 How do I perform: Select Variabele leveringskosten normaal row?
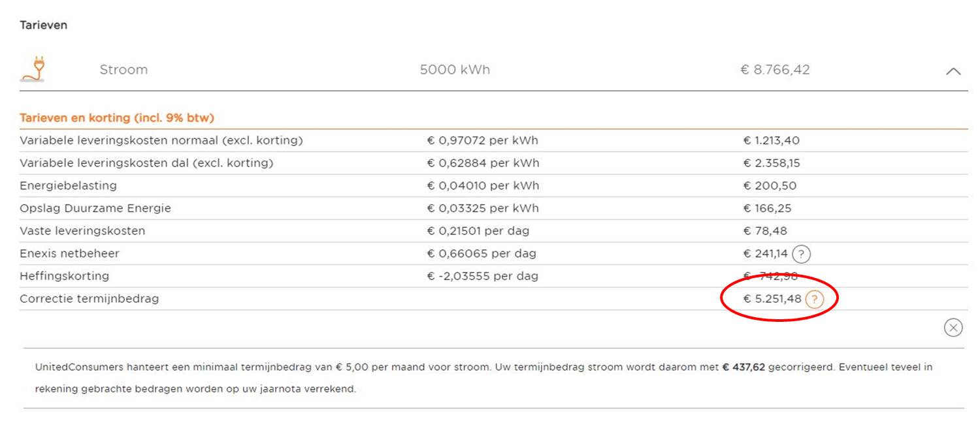coord(493,141)
